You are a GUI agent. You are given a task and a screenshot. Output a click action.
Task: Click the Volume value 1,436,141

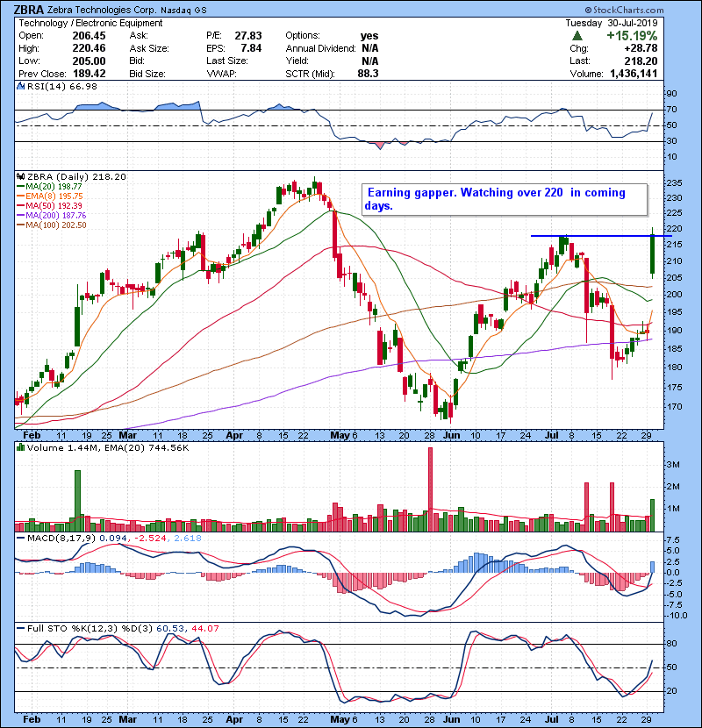pyautogui.click(x=634, y=74)
